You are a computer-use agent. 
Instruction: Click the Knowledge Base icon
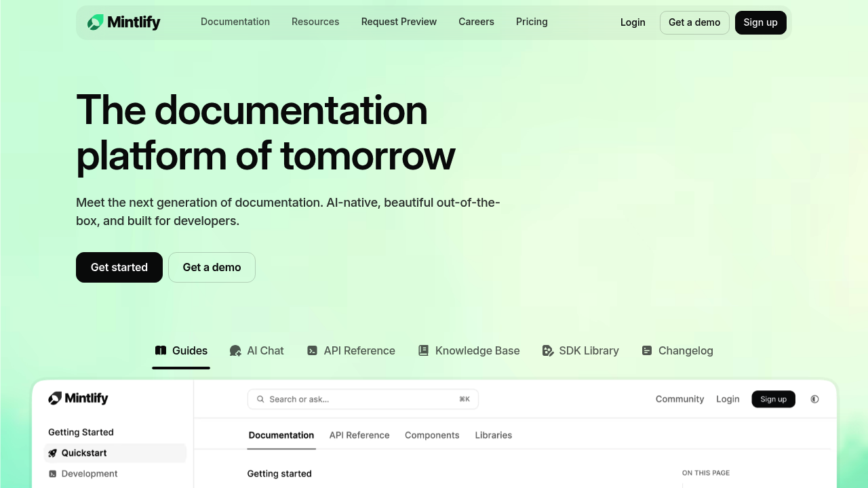click(423, 350)
